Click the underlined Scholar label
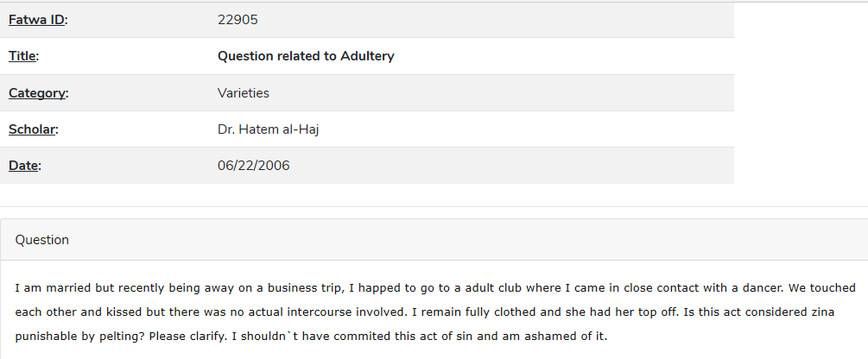 [32, 129]
